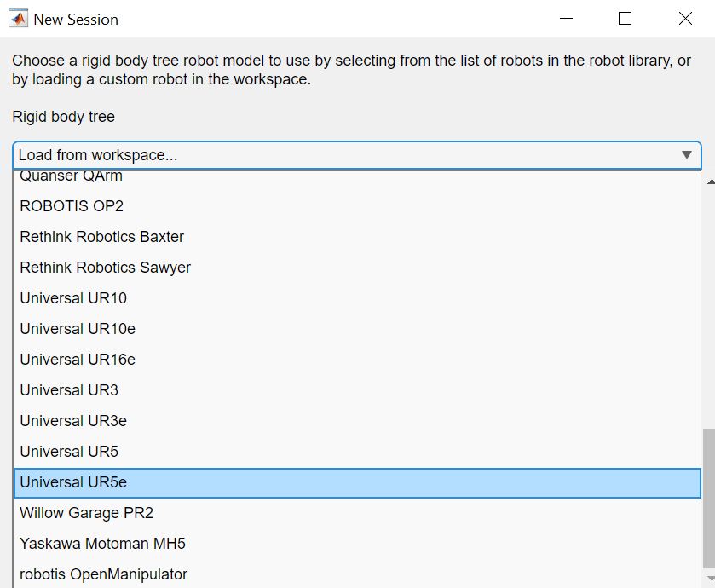Select Yaskawa Motoman MH5
Viewport: 715px width, 588px height.
tap(102, 544)
